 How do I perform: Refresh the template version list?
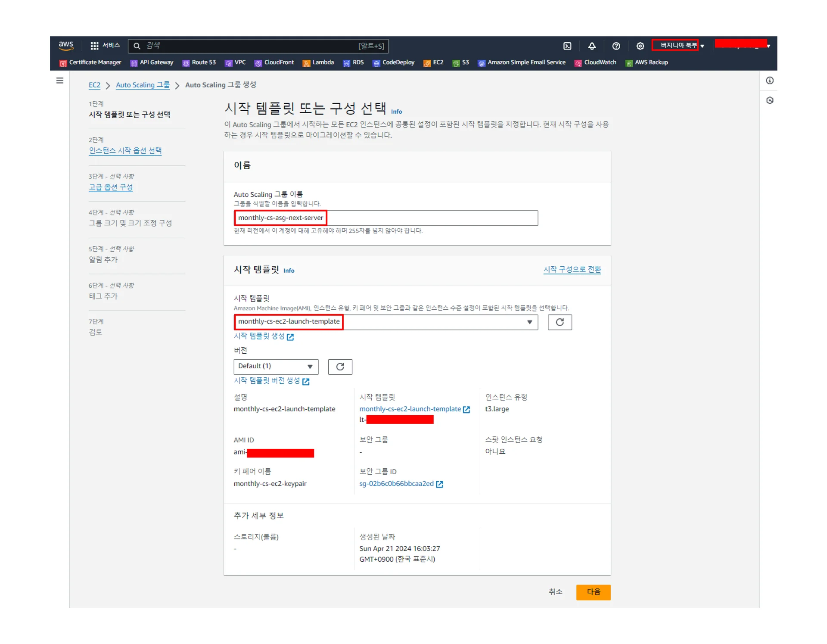pos(340,367)
